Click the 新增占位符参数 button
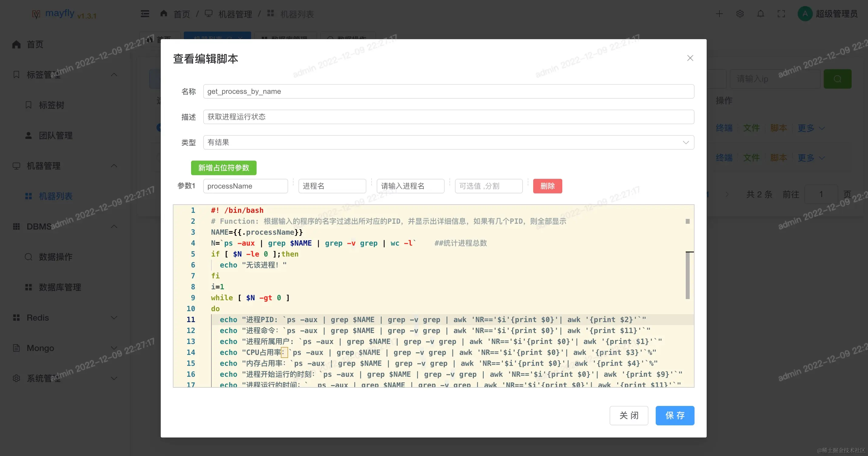Screen dimensions: 868x456 [x=224, y=168]
